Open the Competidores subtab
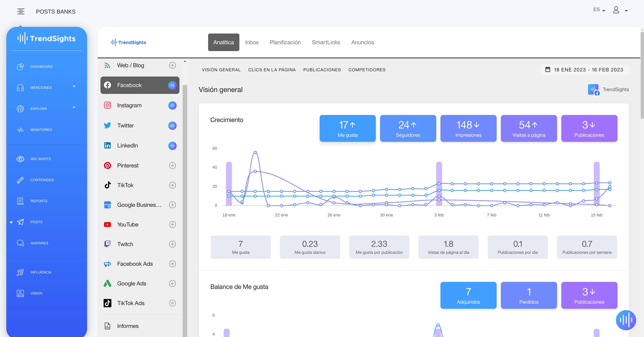Image resolution: width=644 pixels, height=337 pixels. 367,70
